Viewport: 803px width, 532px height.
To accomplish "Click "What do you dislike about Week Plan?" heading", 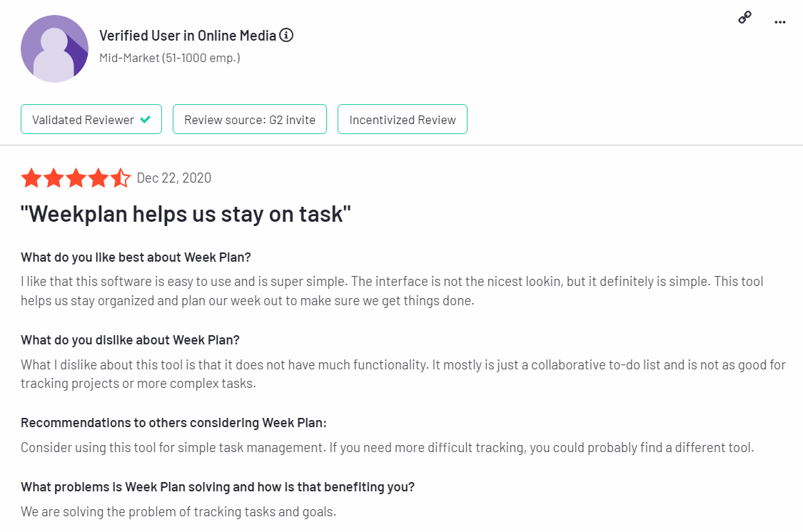I will (x=130, y=339).
